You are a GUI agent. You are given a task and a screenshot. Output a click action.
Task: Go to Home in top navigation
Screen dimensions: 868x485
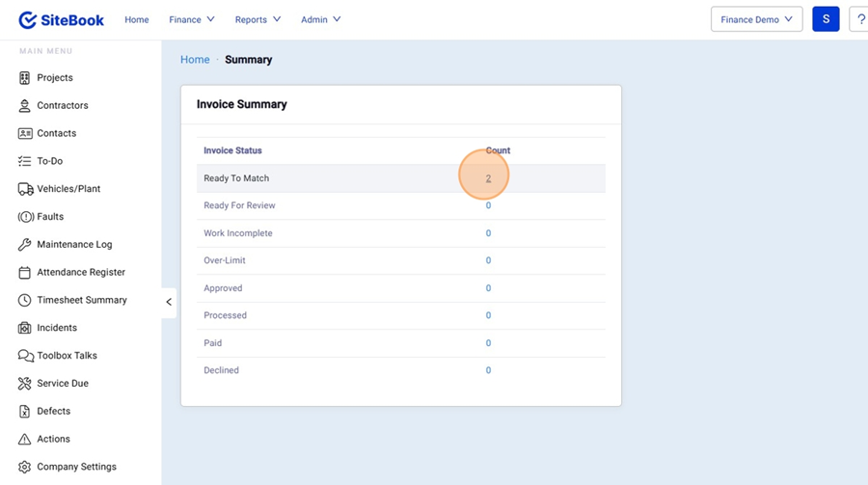click(137, 19)
